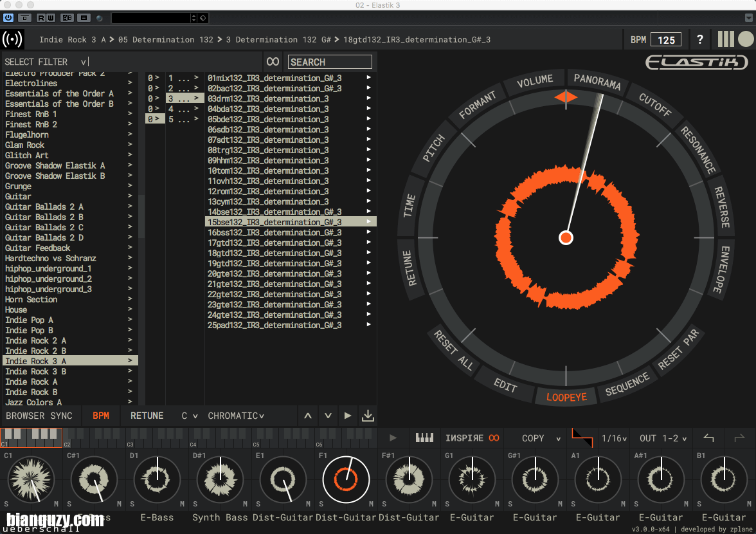
Task: Select the ENVELOPE ring segment
Action: [722, 269]
